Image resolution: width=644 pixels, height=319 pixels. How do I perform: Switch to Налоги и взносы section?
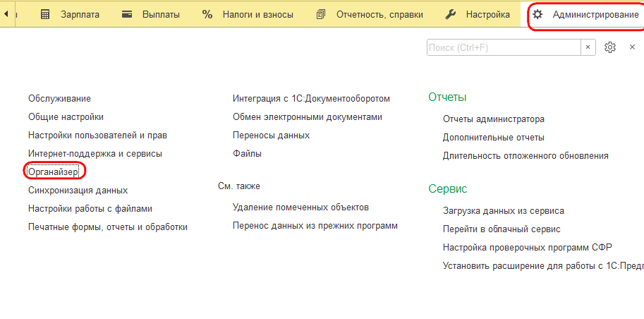point(258,15)
